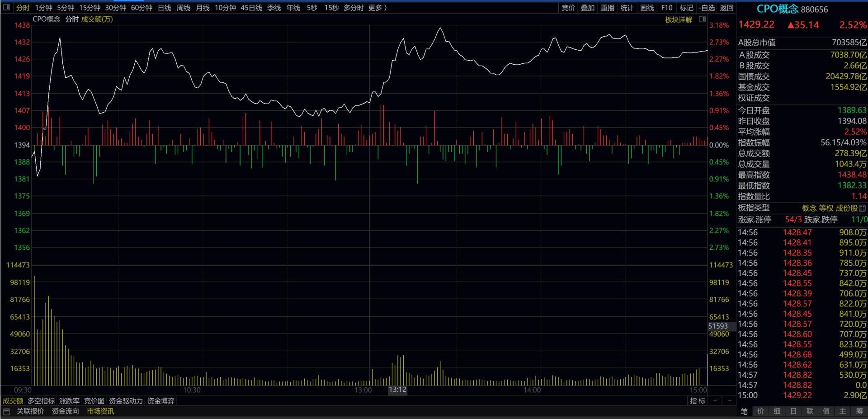Image resolution: width=868 pixels, height=419 pixels.
Task: Click the 15:00 trade row 1429.22
Action: coord(802,395)
